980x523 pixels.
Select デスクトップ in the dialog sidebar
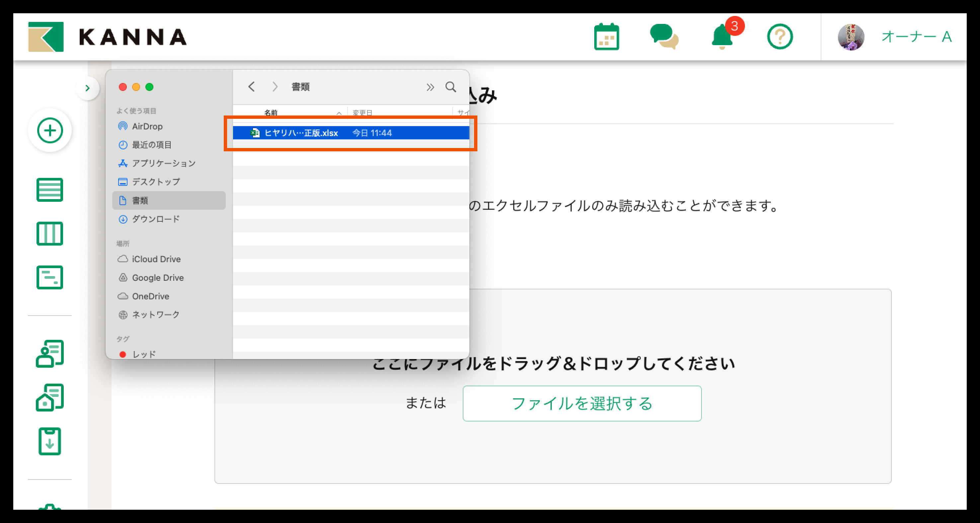click(x=156, y=182)
